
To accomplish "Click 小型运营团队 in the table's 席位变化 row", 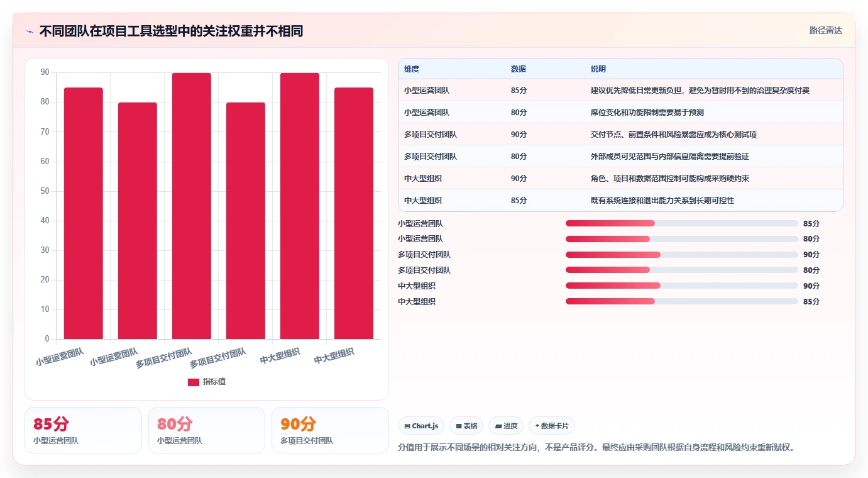I will click(427, 113).
